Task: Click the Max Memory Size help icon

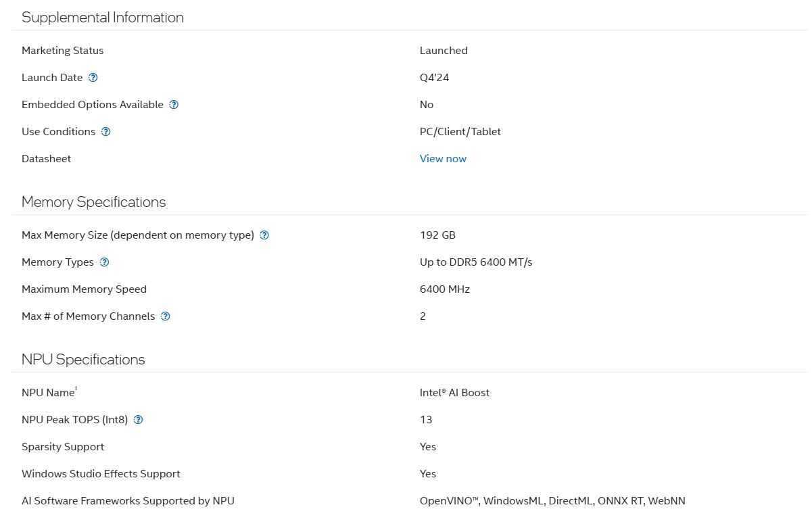Action: point(264,235)
